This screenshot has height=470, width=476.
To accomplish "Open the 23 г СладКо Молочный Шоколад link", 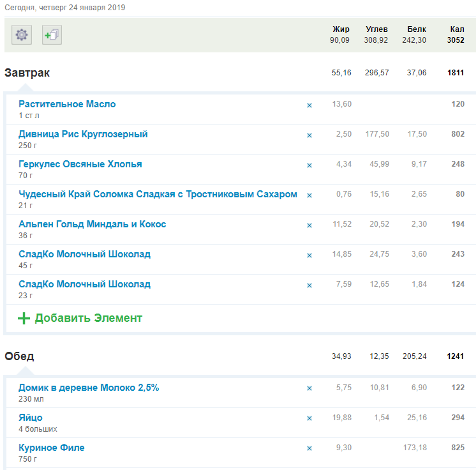I will click(x=84, y=284).
